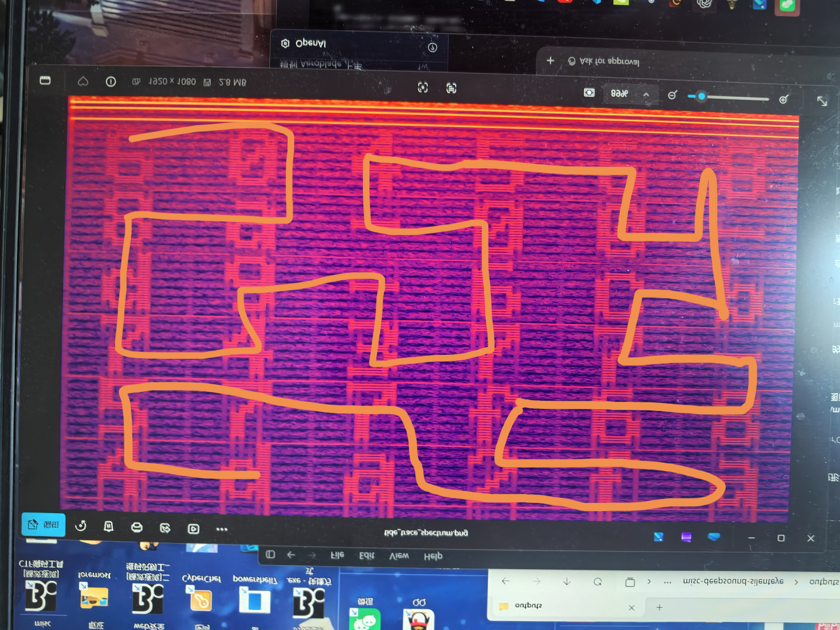Mark the image as favorite with heart icon
Image resolution: width=840 pixels, height=630 pixels.
coord(83,81)
